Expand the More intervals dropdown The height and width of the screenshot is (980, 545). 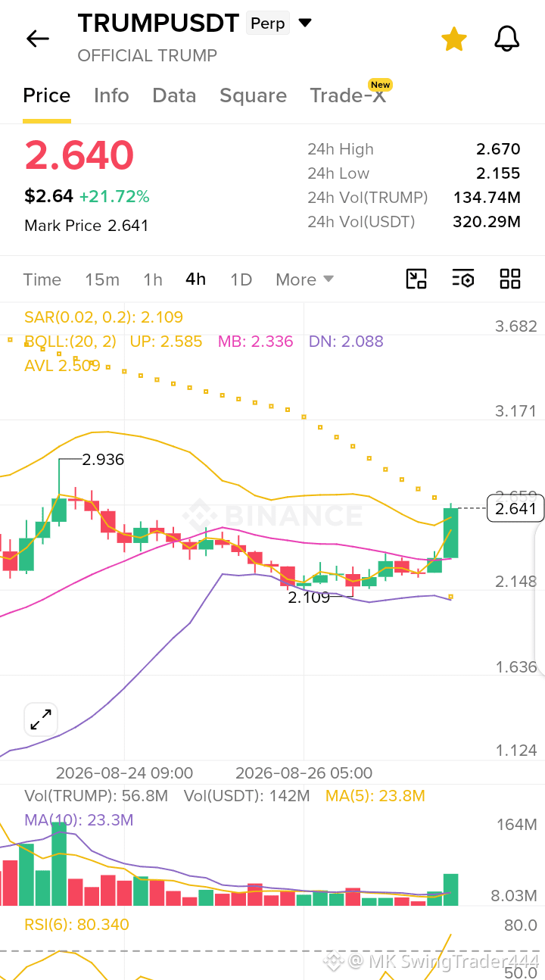(304, 279)
